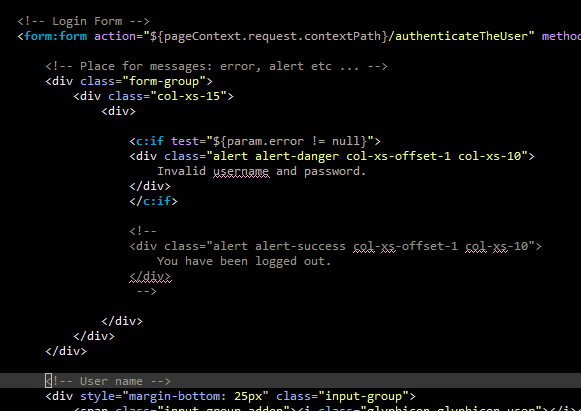
Task: Click the param.error test expression
Action: tap(290, 141)
